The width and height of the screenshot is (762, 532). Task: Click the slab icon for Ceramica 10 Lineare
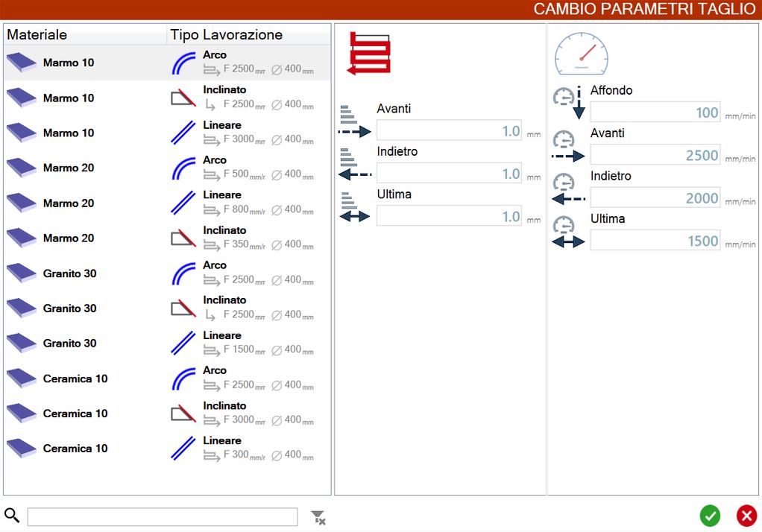(22, 448)
